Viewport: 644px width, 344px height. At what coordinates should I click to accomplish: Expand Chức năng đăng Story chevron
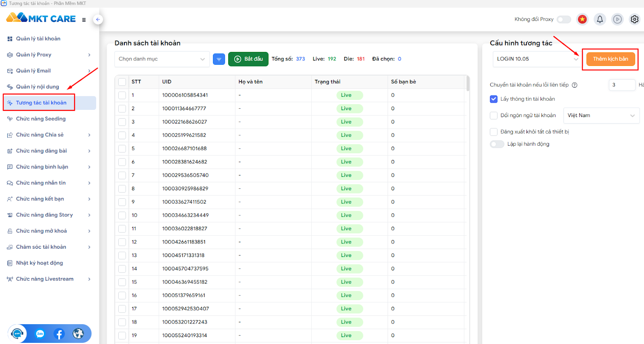[x=89, y=215]
